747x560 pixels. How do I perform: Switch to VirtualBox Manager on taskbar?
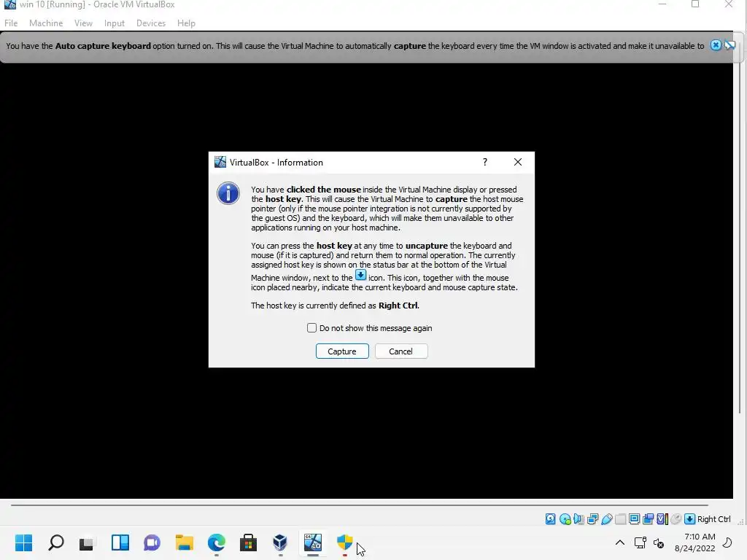tap(280, 542)
